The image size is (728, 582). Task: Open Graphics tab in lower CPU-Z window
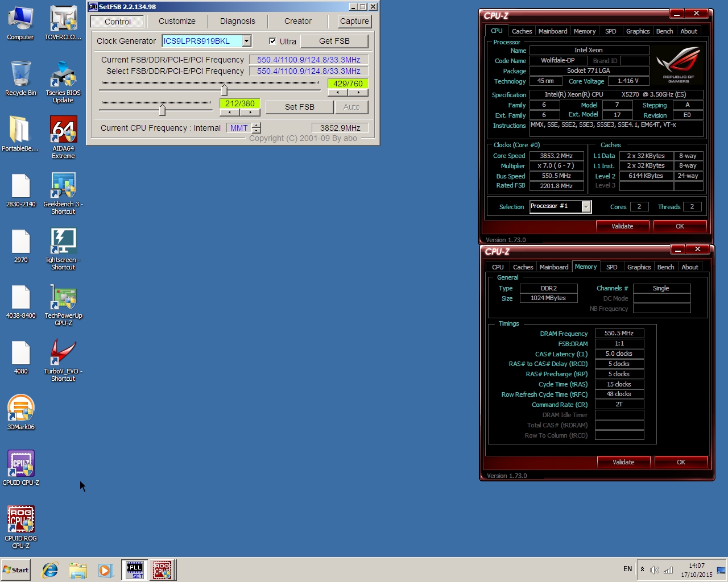coord(639,267)
